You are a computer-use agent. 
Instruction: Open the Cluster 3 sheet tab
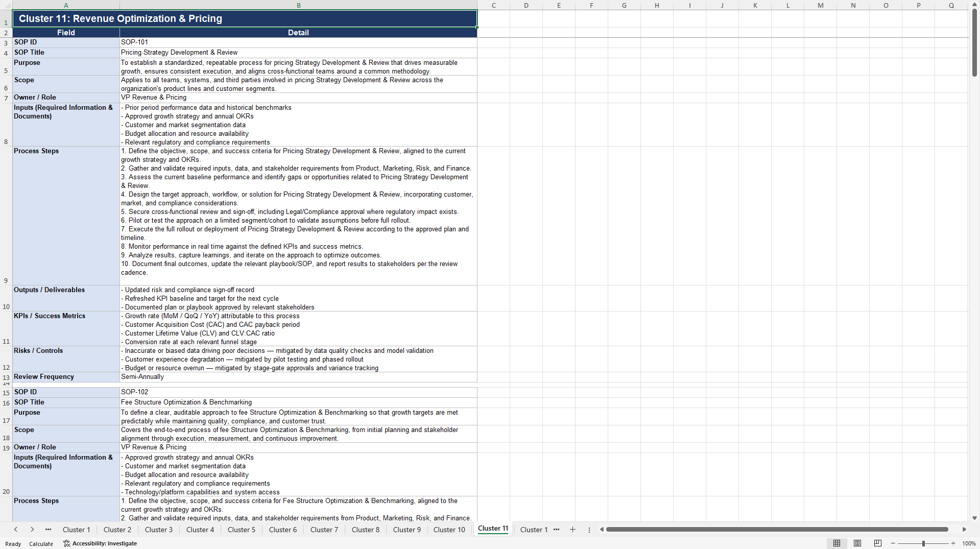[x=159, y=530]
